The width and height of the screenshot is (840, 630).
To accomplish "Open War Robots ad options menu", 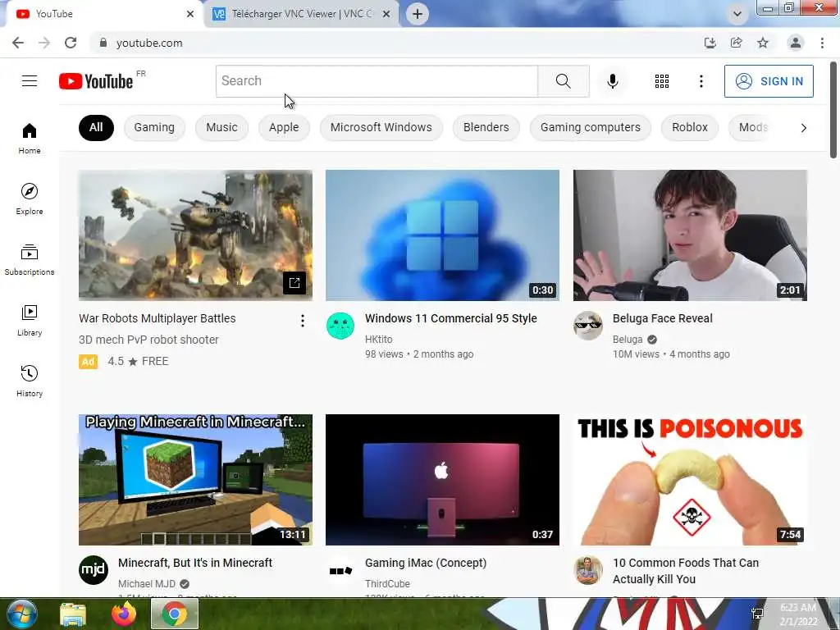I will point(303,321).
